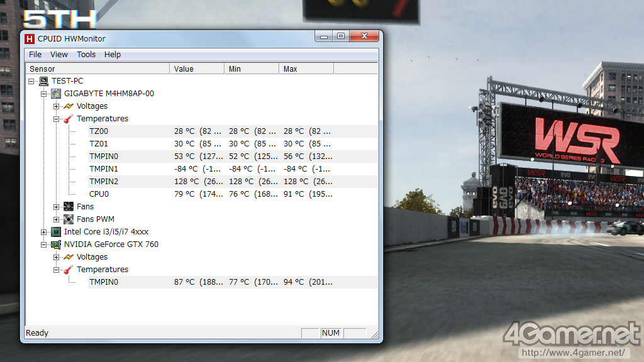Select the GIGABYTE M4HM8AP-00 tree item
The width and height of the screenshot is (644, 362).
(109, 94)
